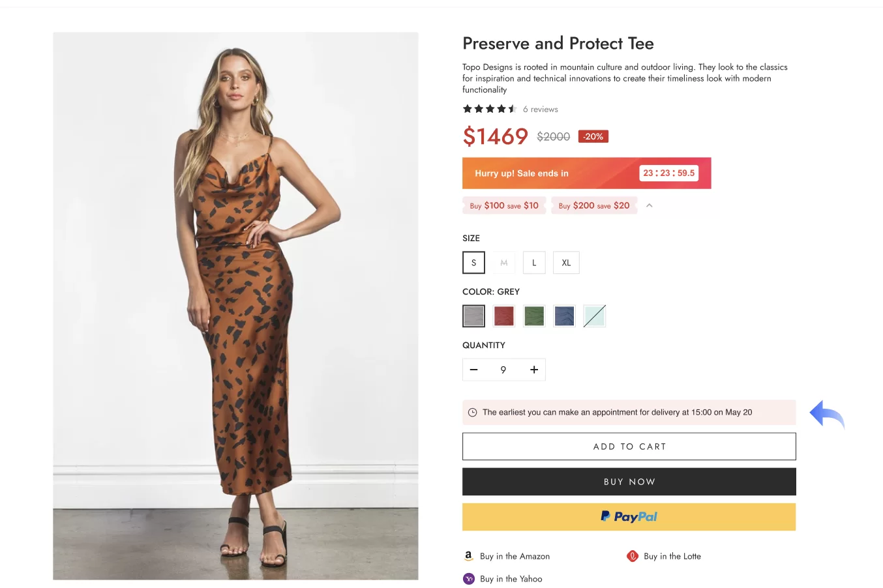This screenshot has height=588, width=883.
Task: Click the blue reply arrow icon
Action: (x=826, y=414)
